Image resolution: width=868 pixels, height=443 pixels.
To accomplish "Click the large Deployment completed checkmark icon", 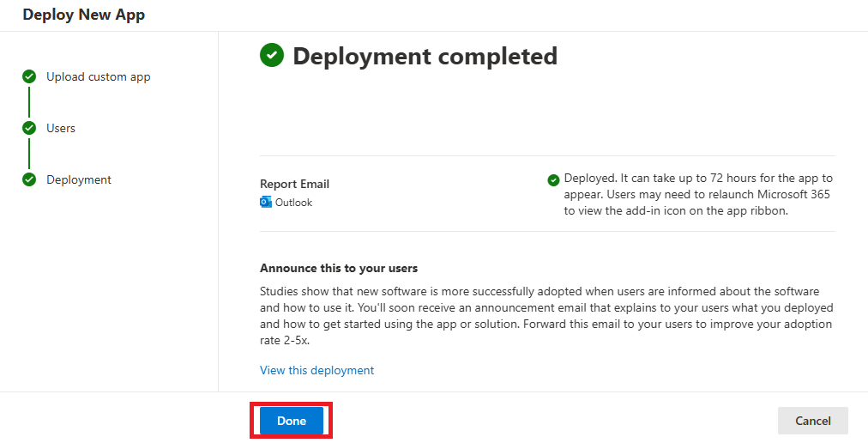I will coord(272,56).
